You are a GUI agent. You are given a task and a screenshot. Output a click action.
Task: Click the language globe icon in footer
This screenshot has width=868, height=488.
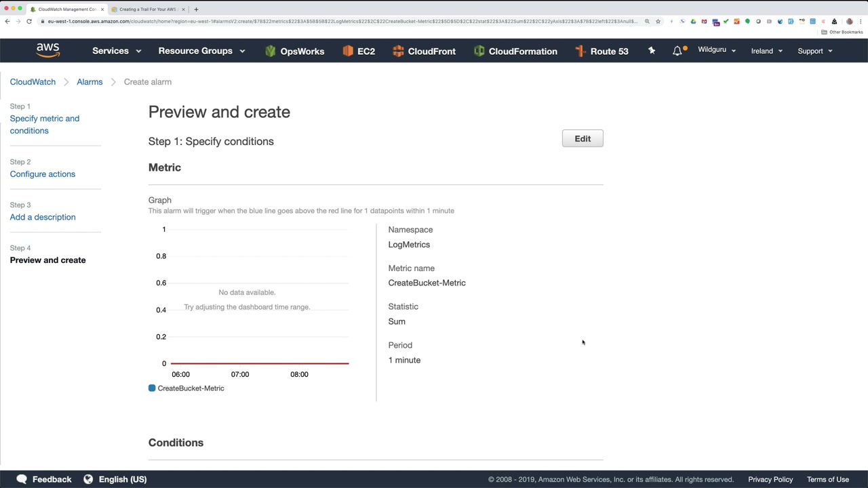88,479
